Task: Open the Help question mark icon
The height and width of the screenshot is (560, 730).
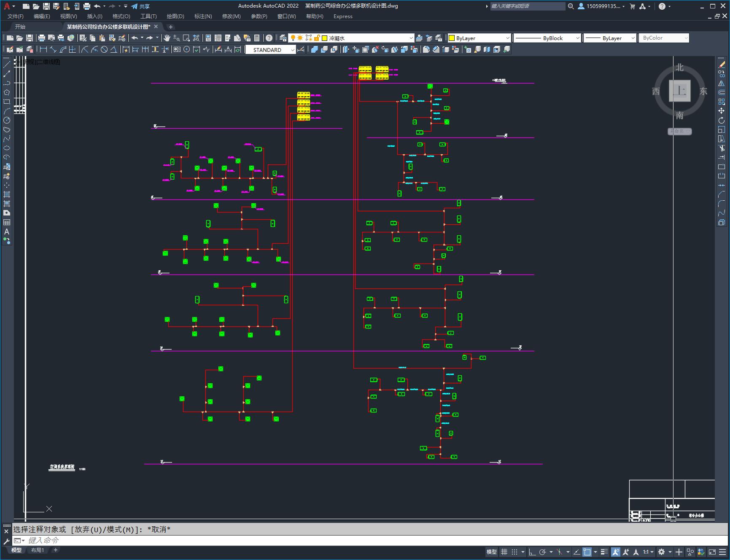Action: click(269, 38)
